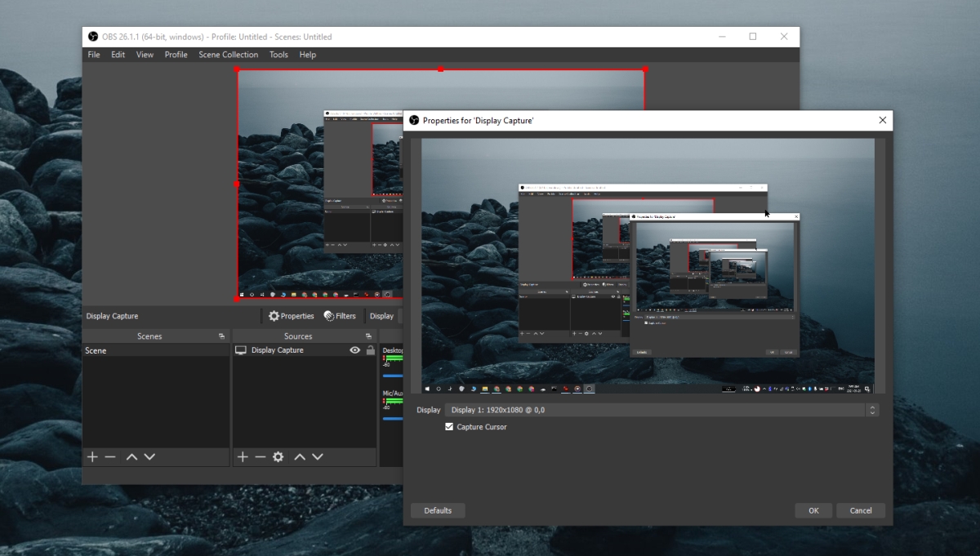
Task: Open the Profile menu
Action: tap(176, 55)
